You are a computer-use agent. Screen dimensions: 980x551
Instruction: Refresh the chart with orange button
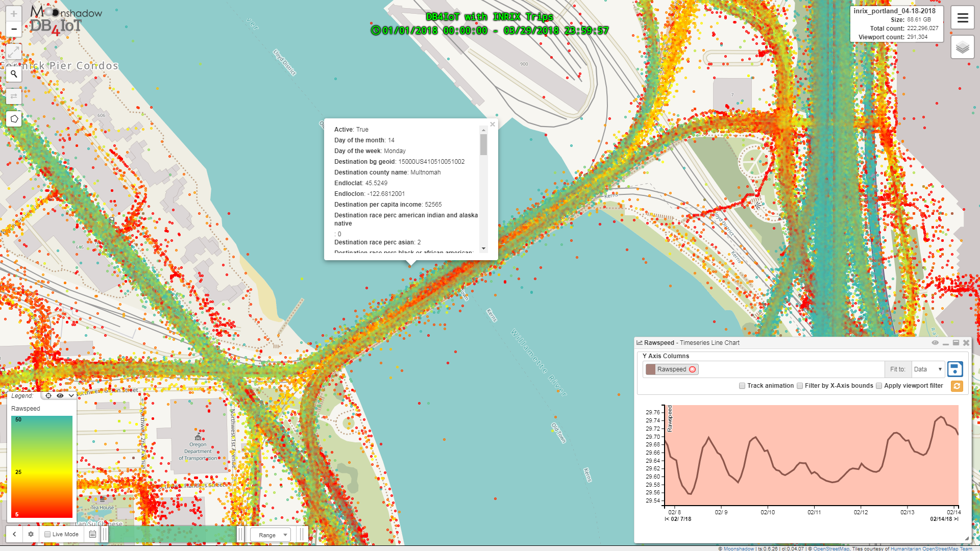tap(957, 386)
